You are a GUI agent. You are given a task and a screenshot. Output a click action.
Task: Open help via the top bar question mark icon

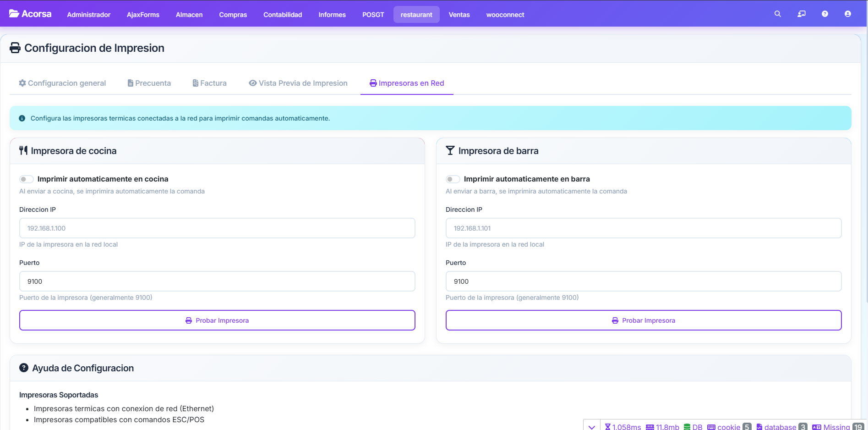click(824, 14)
